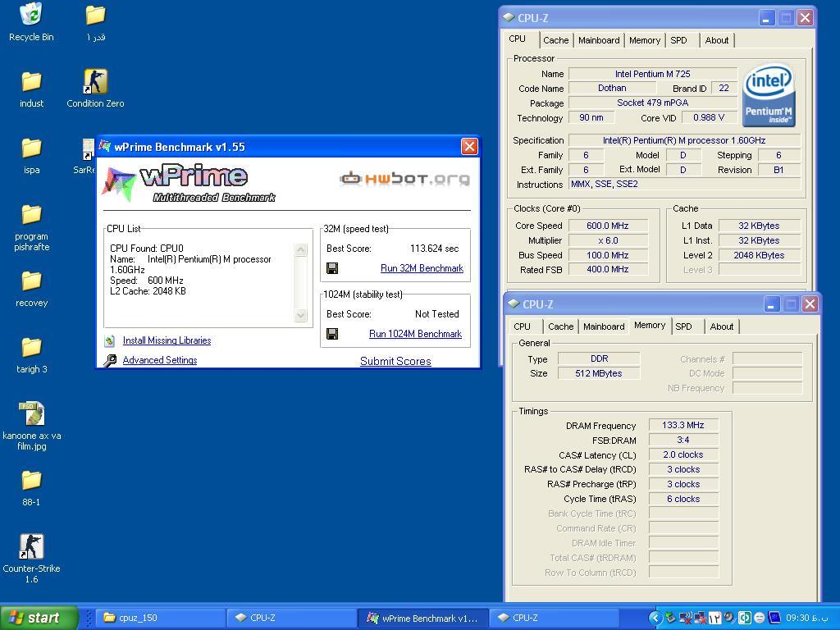Open Install Missing Libraries link

tap(167, 340)
